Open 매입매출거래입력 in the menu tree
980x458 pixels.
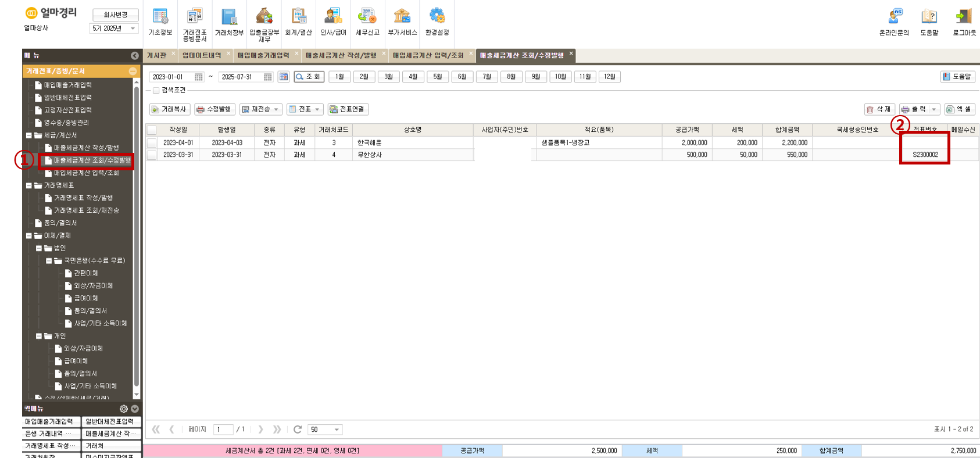click(x=67, y=85)
